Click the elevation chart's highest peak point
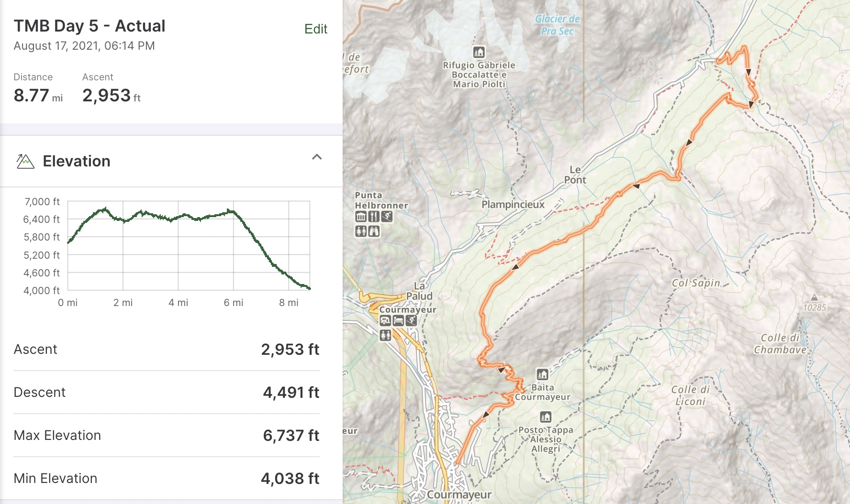The width and height of the screenshot is (850, 504). pyautogui.click(x=105, y=208)
